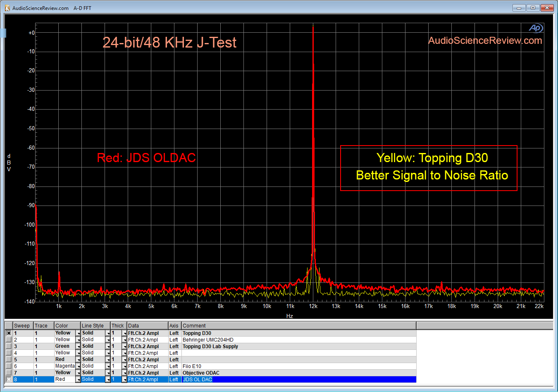Minimize the A-D FFT window
The height and width of the screenshot is (392, 558).
[519, 7]
